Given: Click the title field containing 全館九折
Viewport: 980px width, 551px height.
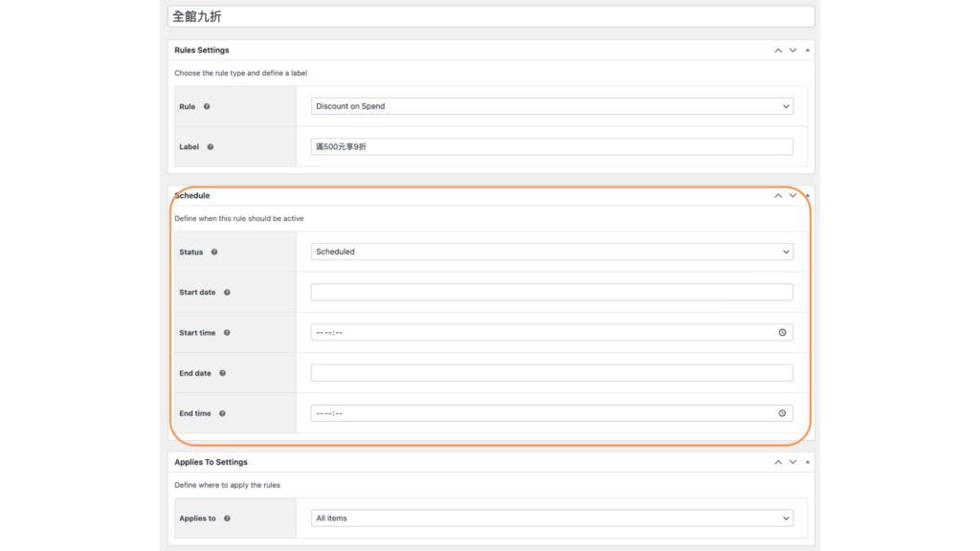Looking at the screenshot, I should coord(491,17).
